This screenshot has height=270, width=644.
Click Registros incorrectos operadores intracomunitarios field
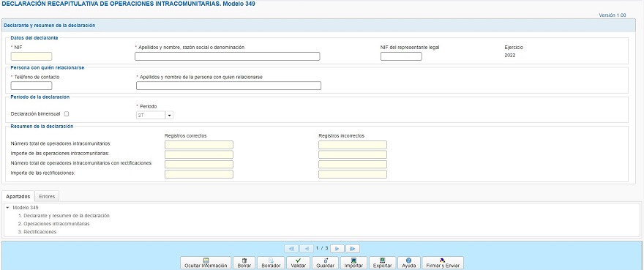point(353,145)
